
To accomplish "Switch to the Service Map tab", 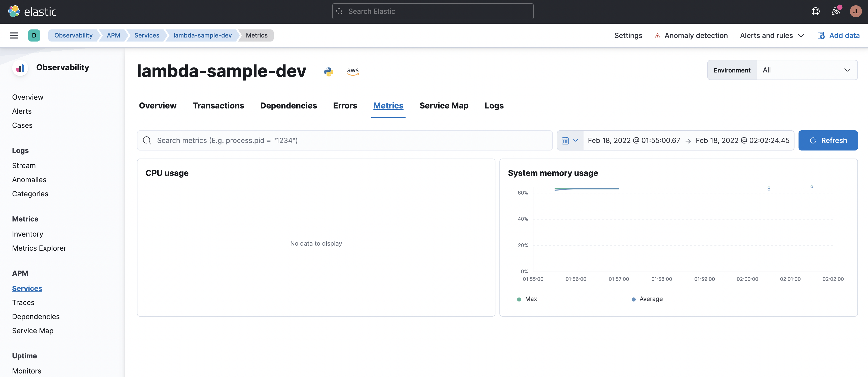I will click(x=444, y=106).
